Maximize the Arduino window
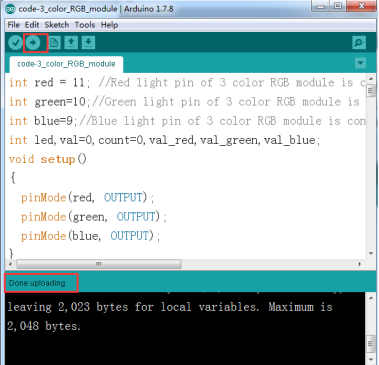379x365 pixels. pyautogui.click(x=338, y=6)
